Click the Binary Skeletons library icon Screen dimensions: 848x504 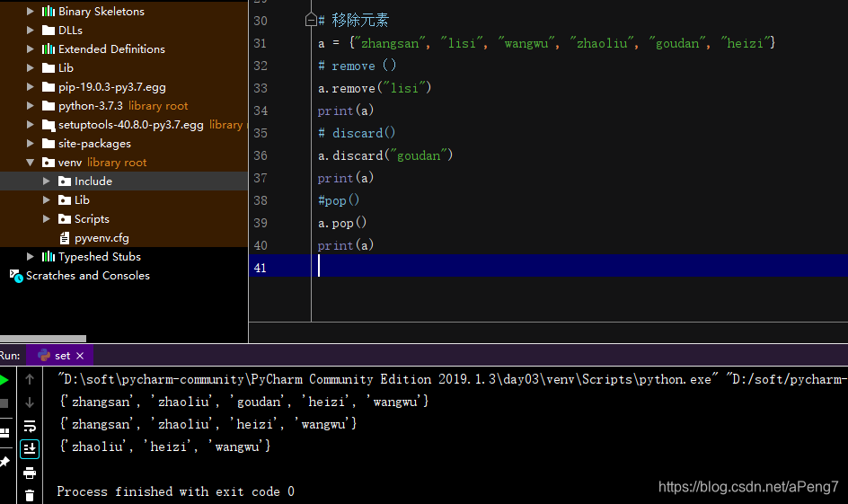49,12
